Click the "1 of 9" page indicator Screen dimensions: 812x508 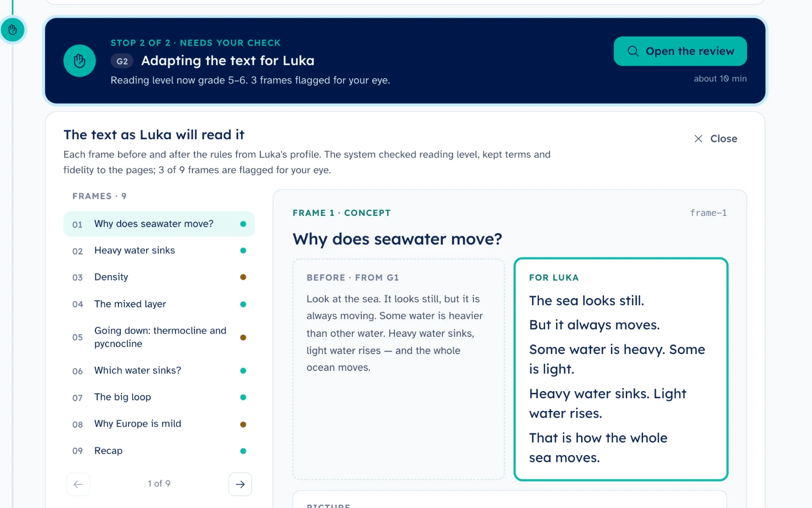(159, 484)
